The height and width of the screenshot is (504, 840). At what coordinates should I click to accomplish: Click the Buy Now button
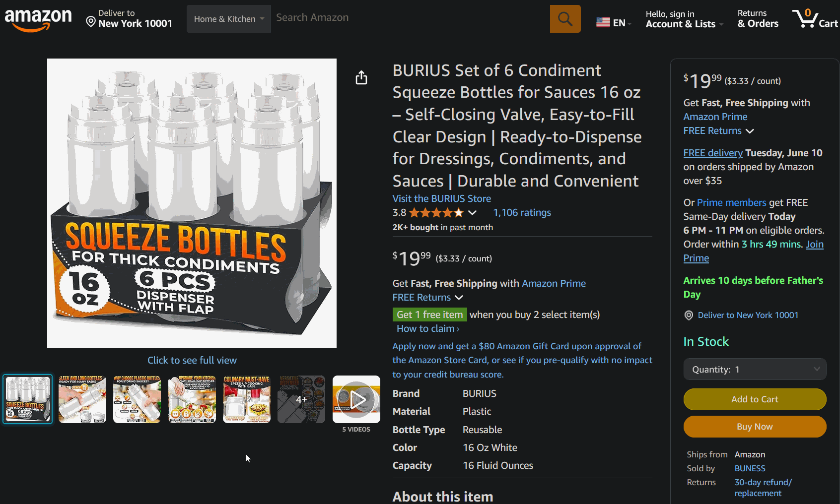[755, 427]
